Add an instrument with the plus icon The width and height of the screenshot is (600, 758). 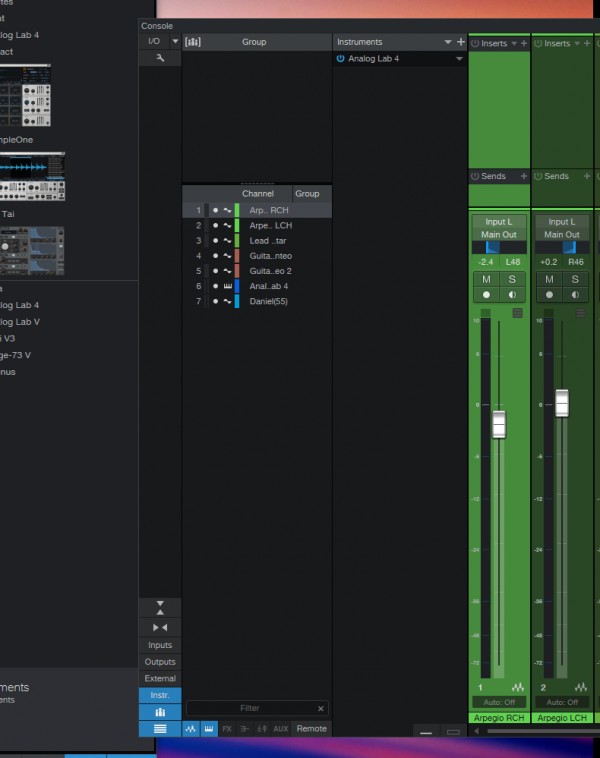pyautogui.click(x=461, y=42)
